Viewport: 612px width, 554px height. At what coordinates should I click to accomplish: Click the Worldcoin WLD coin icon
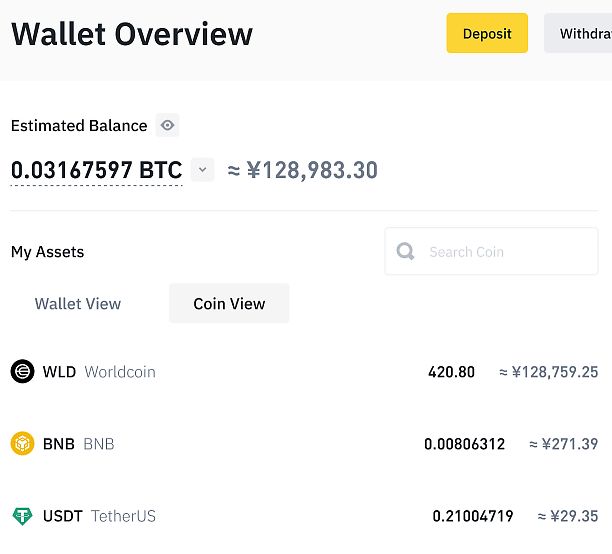pyautogui.click(x=22, y=371)
